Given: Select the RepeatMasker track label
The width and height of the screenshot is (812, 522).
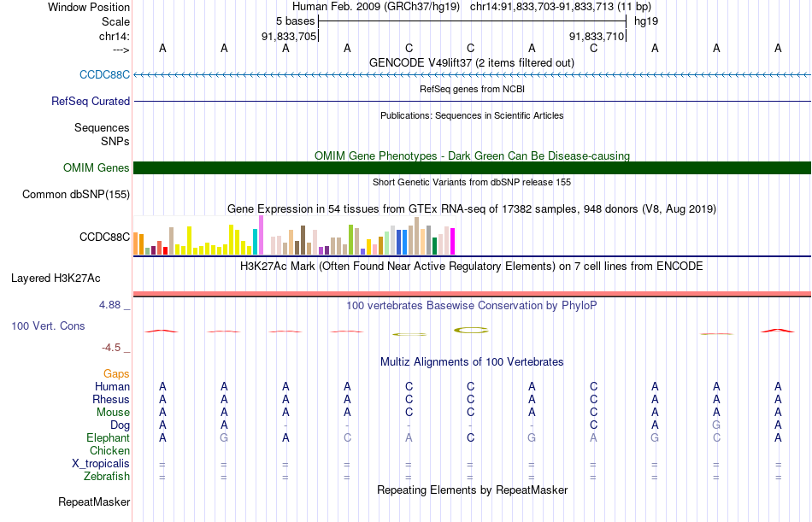Looking at the screenshot, I should coord(94,501).
